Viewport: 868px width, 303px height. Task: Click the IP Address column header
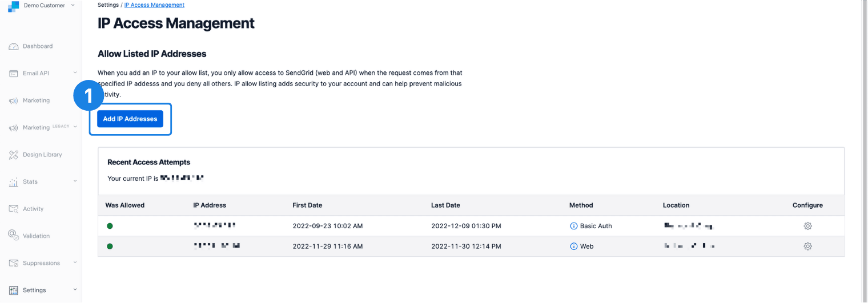(210, 205)
